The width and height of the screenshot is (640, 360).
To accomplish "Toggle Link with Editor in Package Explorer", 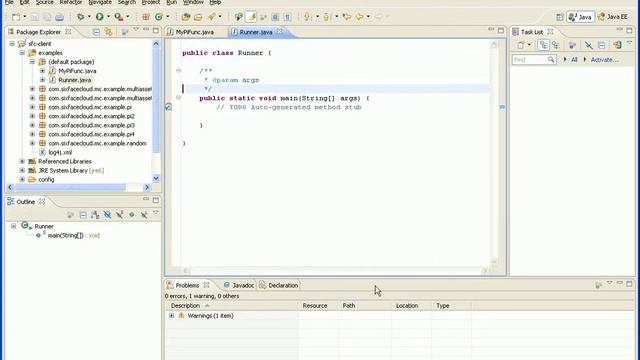I will [x=108, y=32].
